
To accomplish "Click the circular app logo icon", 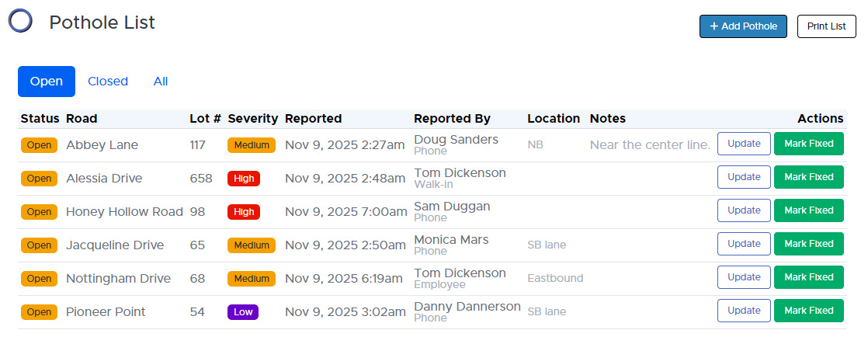I will [x=20, y=21].
